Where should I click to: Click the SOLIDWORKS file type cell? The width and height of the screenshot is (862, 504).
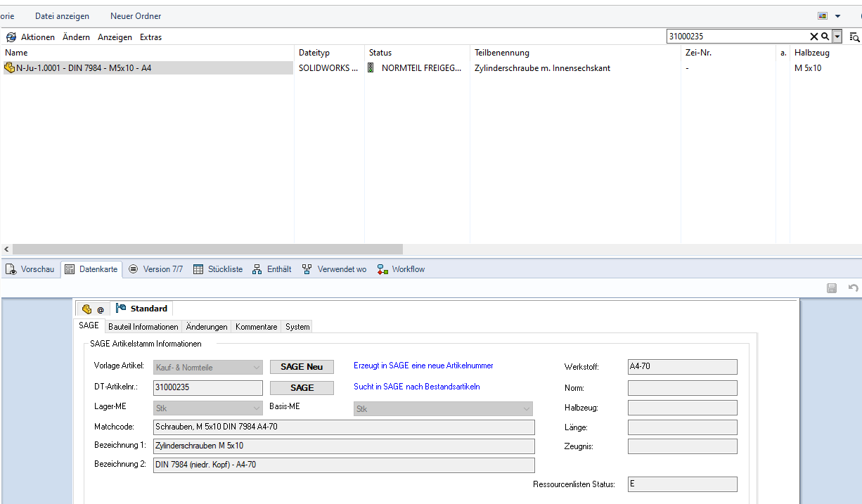pos(328,68)
